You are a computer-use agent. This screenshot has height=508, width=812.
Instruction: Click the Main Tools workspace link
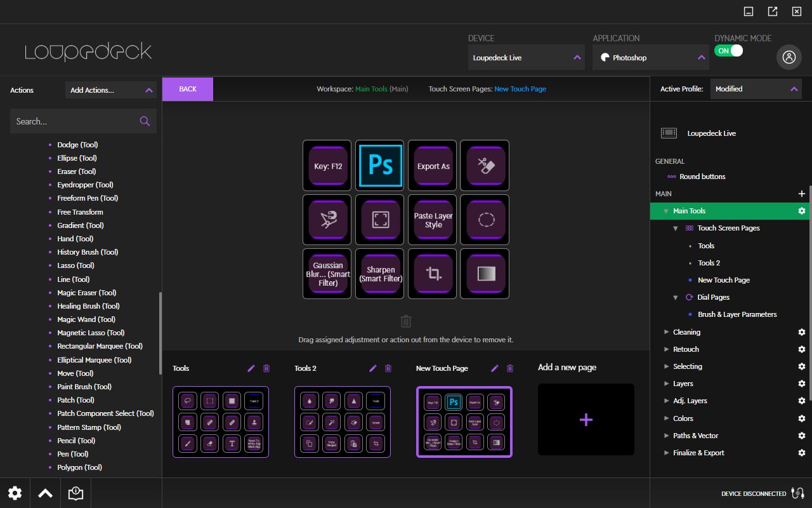(371, 89)
